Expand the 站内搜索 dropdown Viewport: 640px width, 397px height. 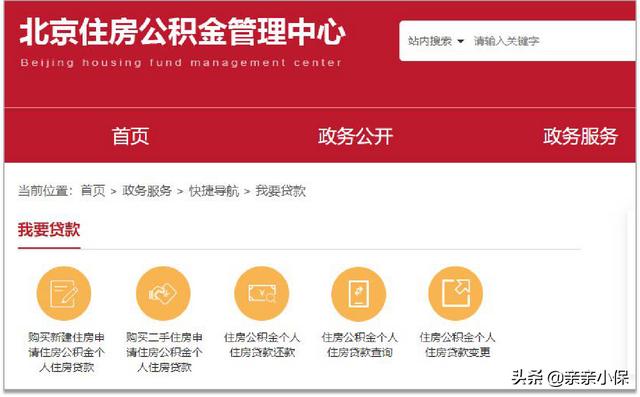tap(436, 41)
